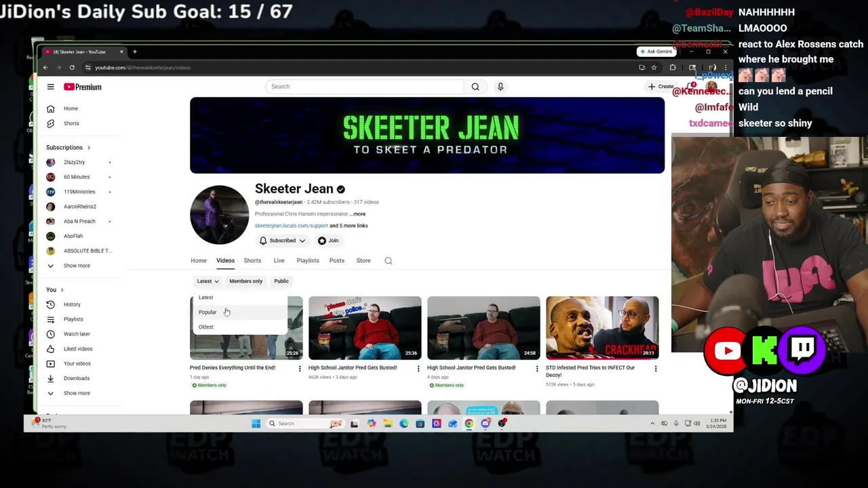Select the Videos tab
Screen dimensions: 868x488
225,260
